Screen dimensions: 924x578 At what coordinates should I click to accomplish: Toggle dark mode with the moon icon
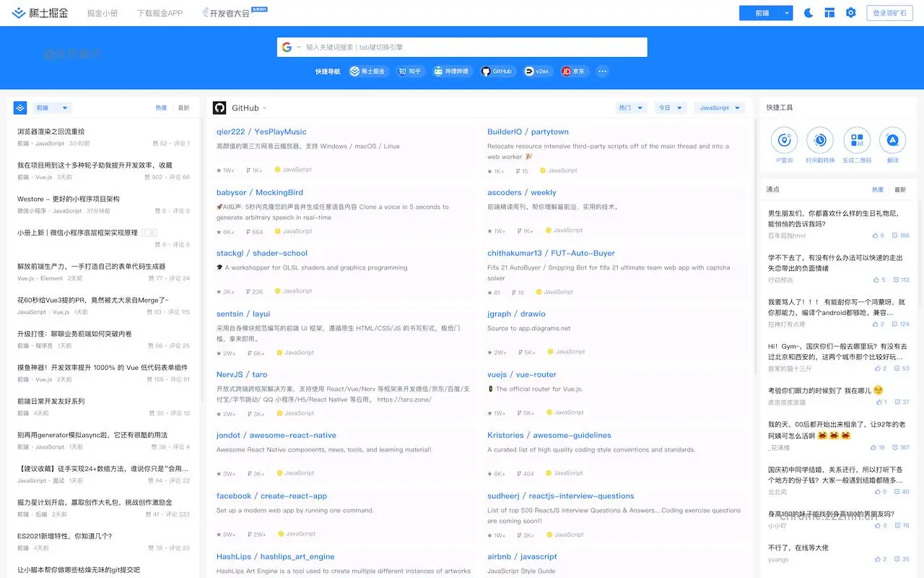pyautogui.click(x=809, y=13)
